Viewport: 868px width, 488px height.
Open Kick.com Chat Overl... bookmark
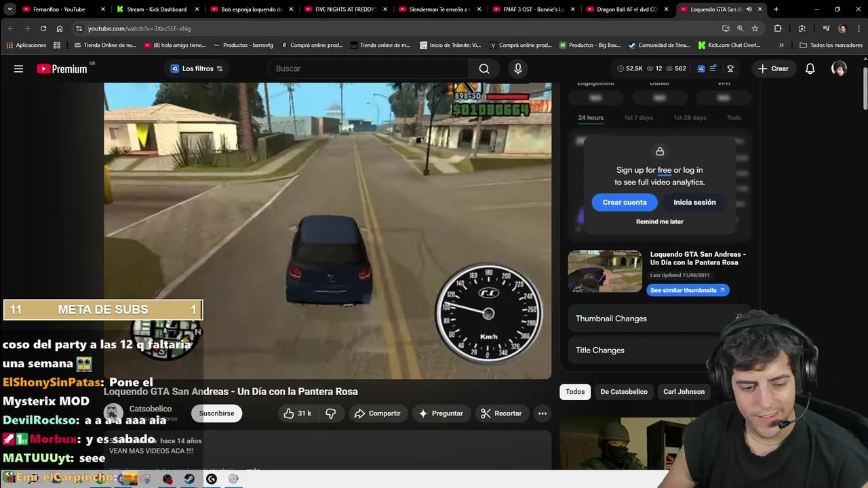tap(730, 45)
